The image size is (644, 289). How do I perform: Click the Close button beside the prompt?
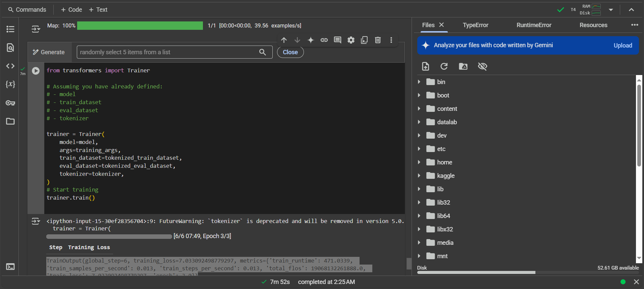pos(290,52)
